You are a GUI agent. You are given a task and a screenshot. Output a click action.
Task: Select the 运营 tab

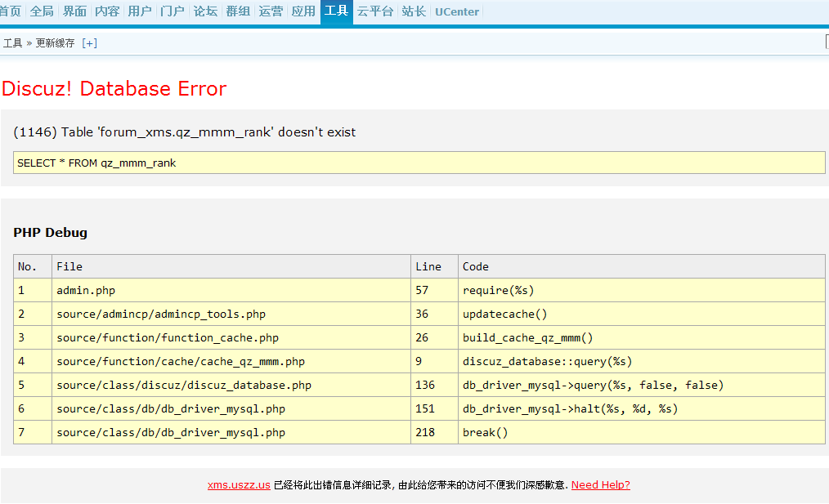[271, 11]
